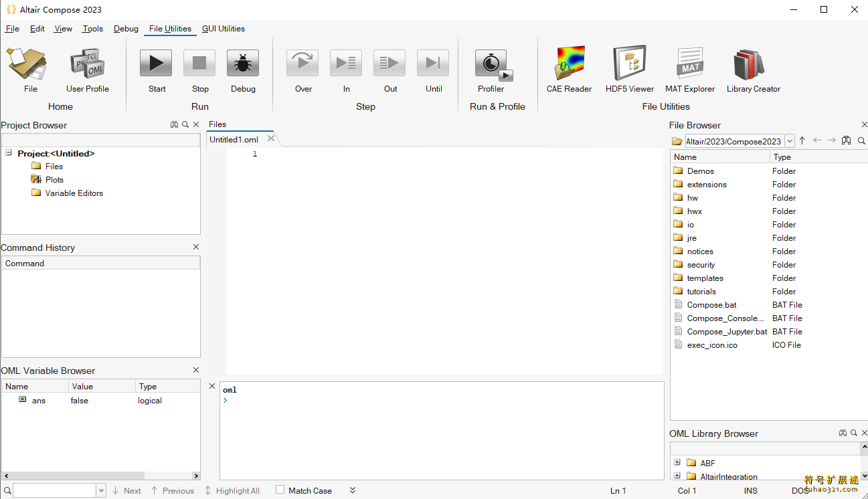Select the ans variable row

pyautogui.click(x=100, y=400)
